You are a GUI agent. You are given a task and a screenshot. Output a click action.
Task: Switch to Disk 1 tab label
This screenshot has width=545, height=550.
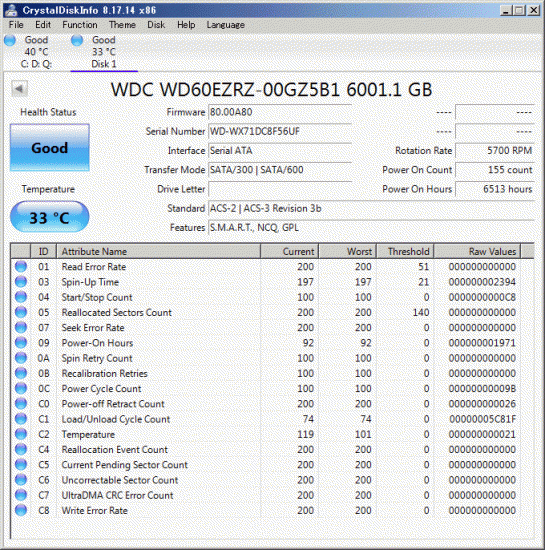pyautogui.click(x=104, y=64)
